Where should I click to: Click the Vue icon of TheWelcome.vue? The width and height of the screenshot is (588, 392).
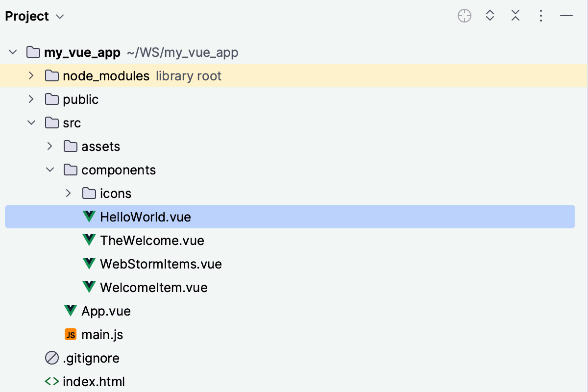(89, 240)
